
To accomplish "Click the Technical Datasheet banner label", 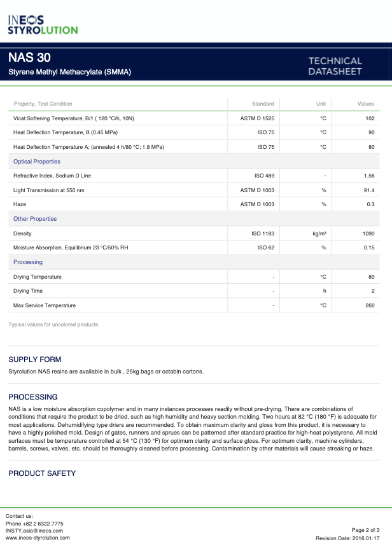I will click(335, 66).
